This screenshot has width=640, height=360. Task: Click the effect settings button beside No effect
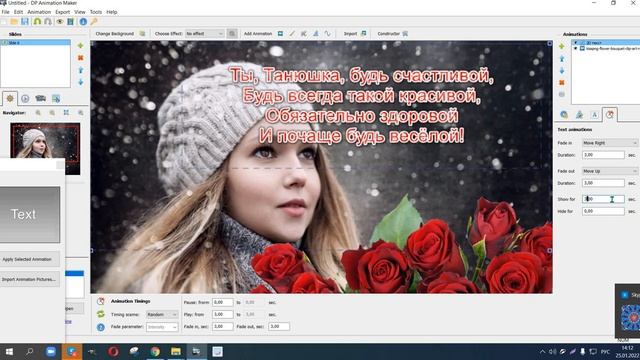tap(232, 33)
